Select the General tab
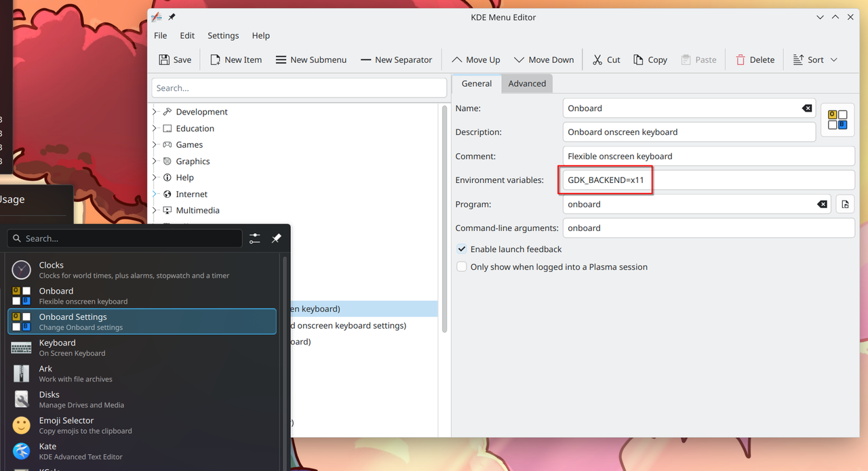This screenshot has width=868, height=471. coord(476,83)
